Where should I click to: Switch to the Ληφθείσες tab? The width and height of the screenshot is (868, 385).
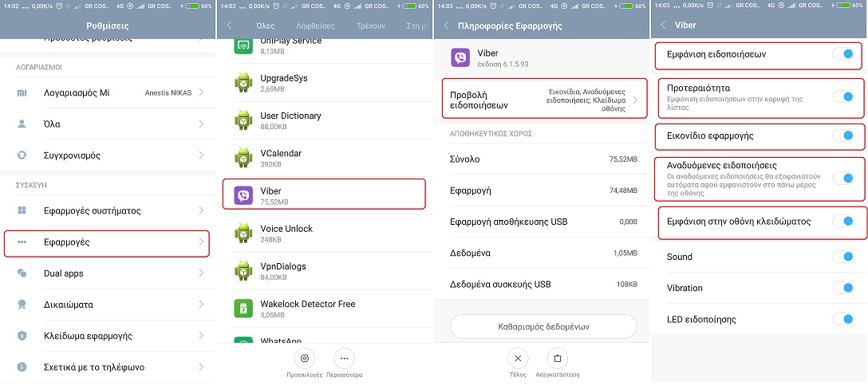[316, 26]
